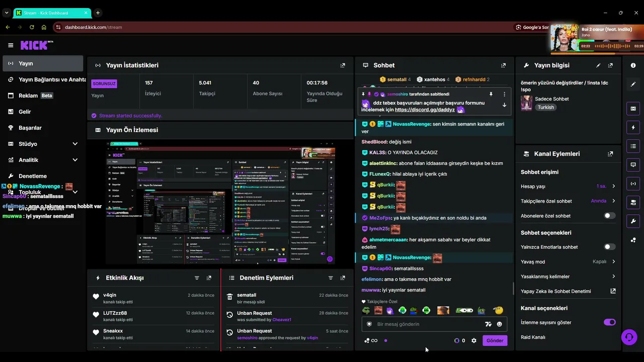Reload the page in the browser

point(32,27)
